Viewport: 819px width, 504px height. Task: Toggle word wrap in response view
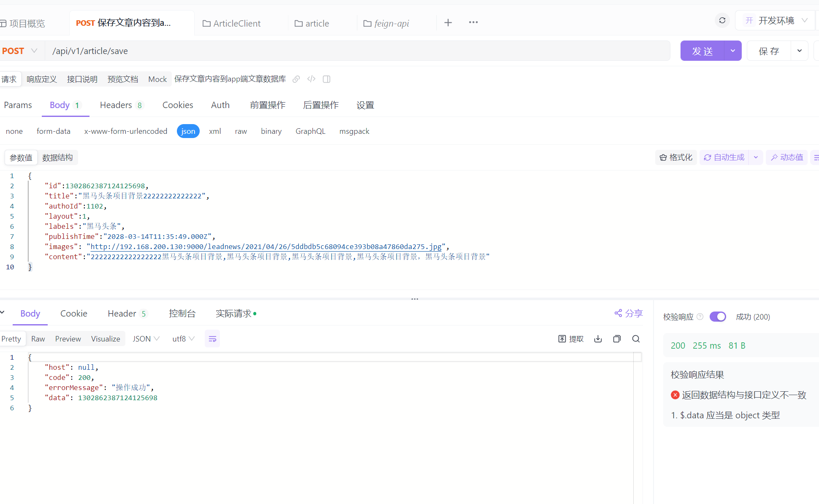(212, 339)
